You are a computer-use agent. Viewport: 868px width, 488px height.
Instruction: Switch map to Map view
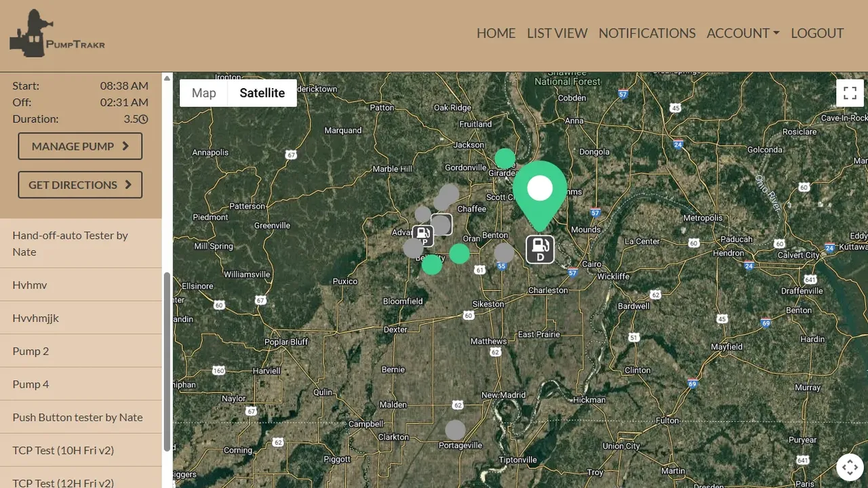coord(203,94)
